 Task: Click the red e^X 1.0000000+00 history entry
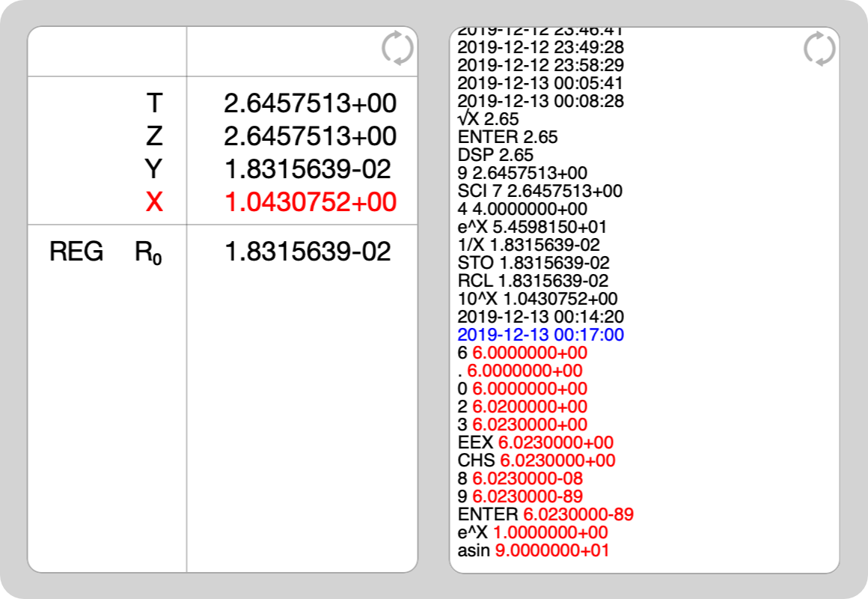click(x=533, y=532)
